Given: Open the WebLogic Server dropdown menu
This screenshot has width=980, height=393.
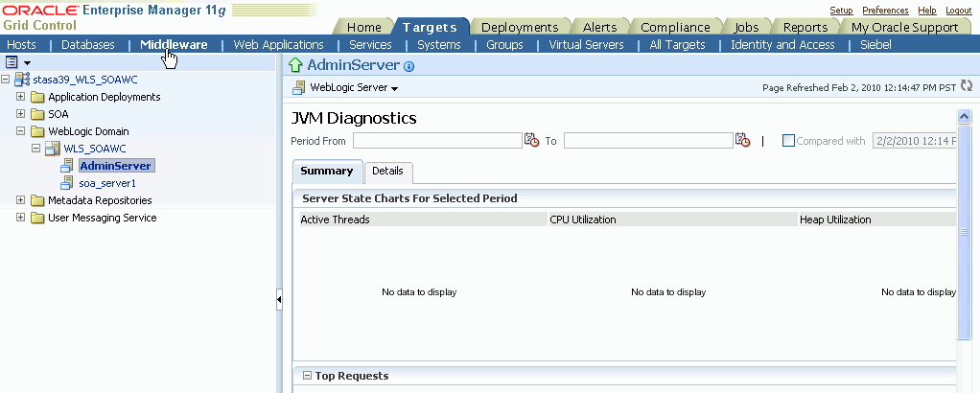Looking at the screenshot, I should point(355,88).
